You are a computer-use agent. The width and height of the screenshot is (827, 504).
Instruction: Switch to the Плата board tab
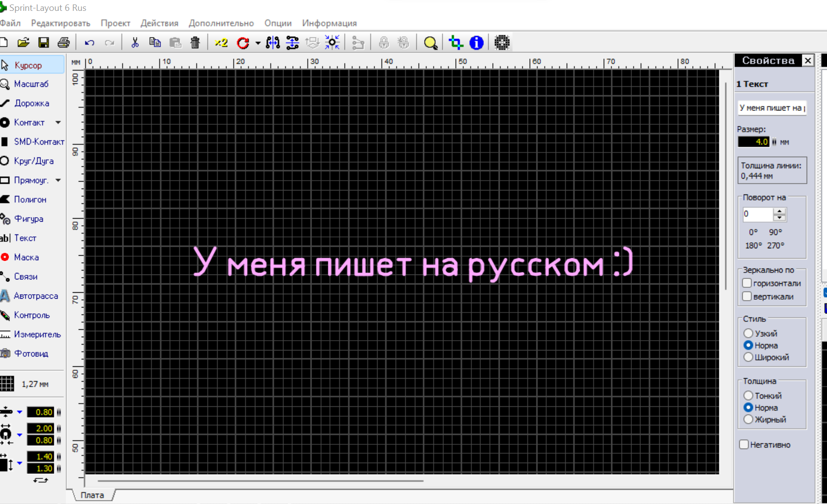pyautogui.click(x=93, y=495)
